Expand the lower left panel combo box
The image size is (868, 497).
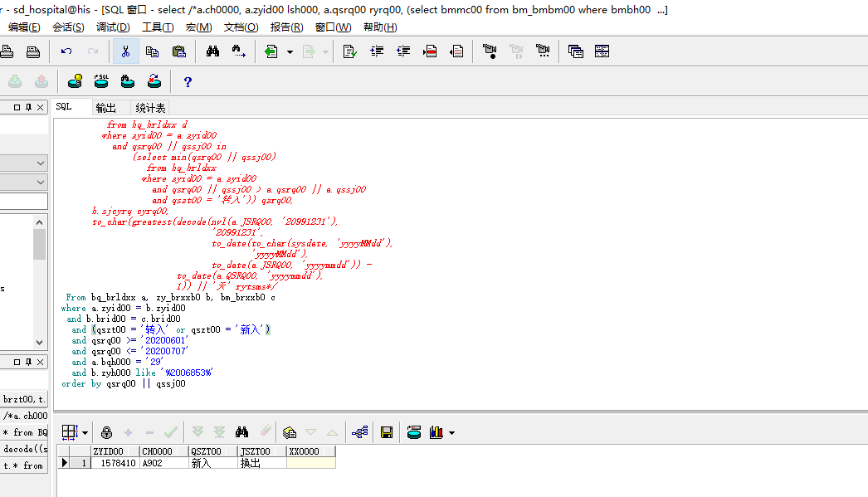41,182
